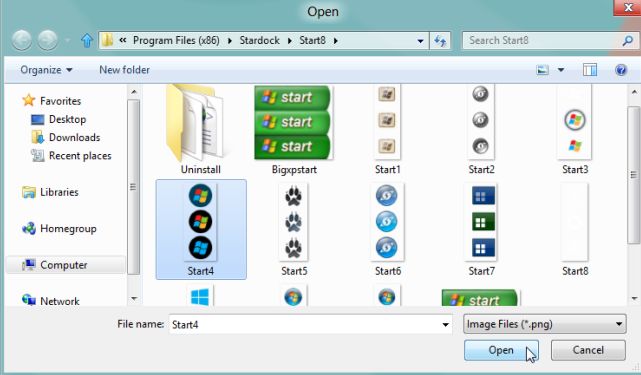Expand the address bar history dropdown

click(420, 41)
